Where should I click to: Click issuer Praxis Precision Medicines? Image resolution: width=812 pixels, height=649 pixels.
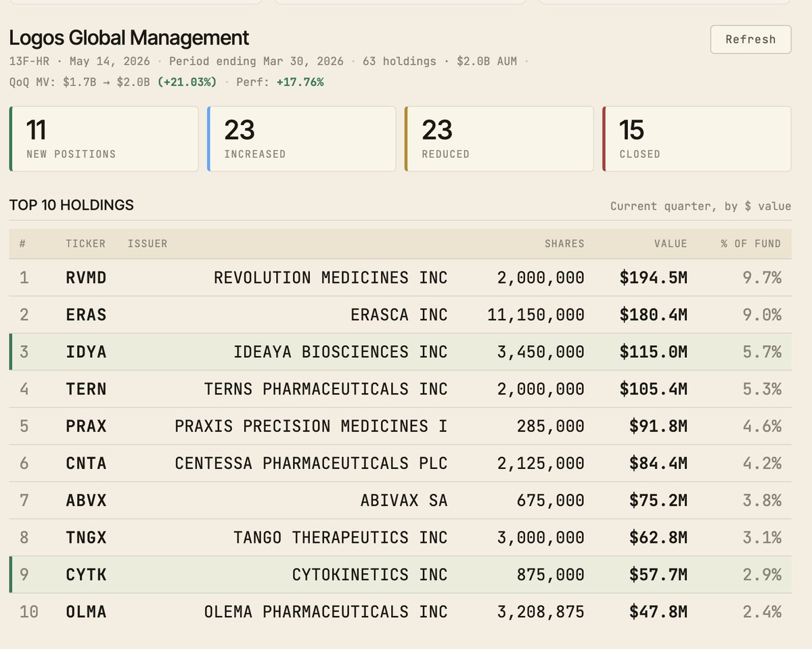click(311, 426)
